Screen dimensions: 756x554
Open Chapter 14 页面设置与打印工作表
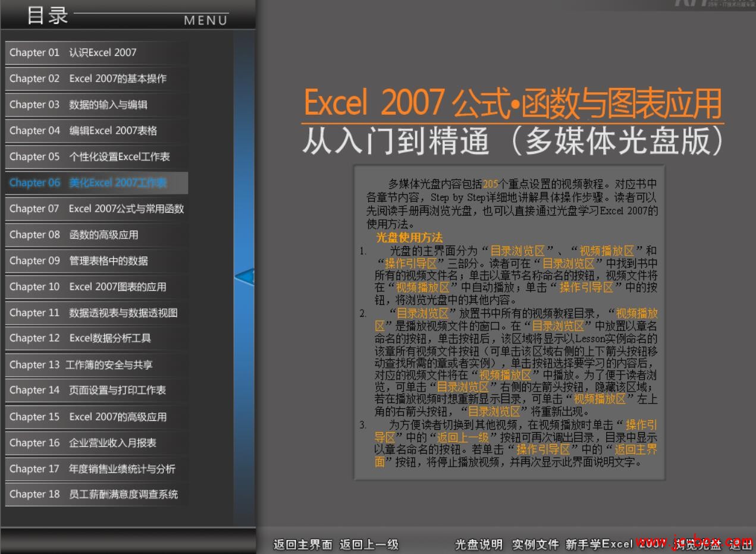[96, 391]
